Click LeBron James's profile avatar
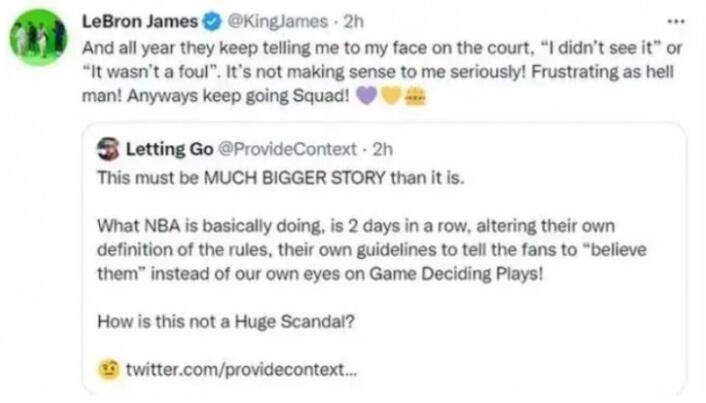 38,37
